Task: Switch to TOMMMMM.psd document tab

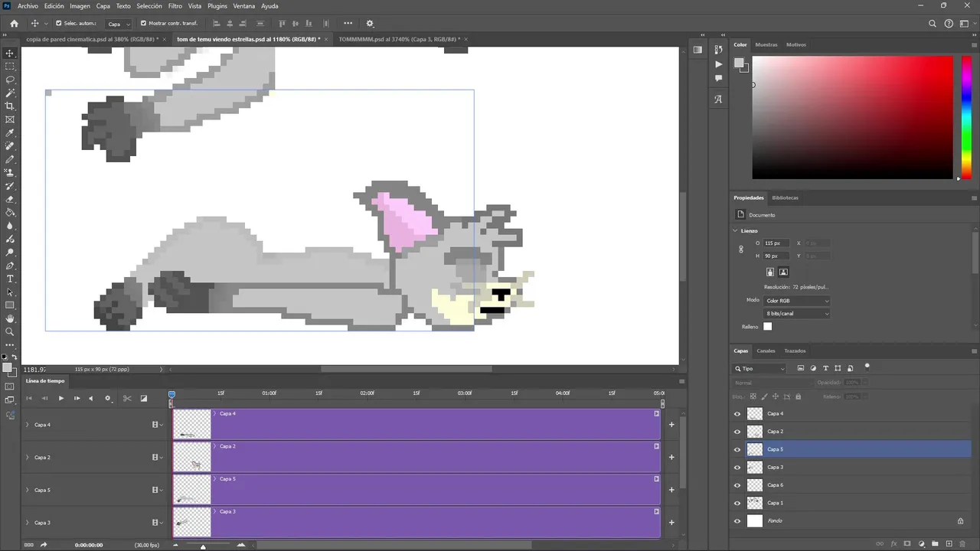Action: coord(398,39)
